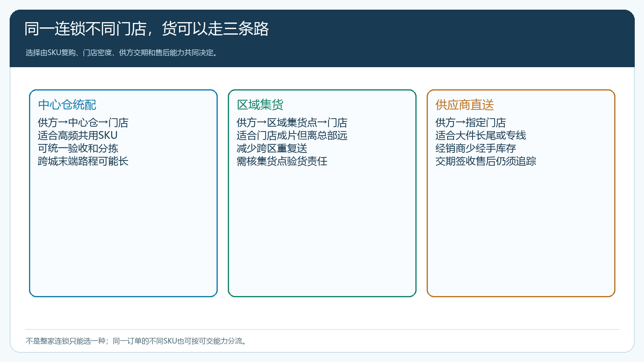Click the text 跨城末端路程可能长

click(x=83, y=161)
